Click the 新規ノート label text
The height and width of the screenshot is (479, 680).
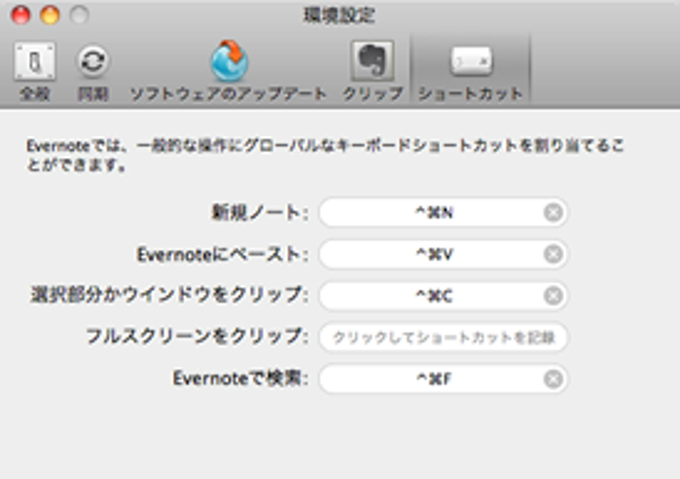[260, 212]
